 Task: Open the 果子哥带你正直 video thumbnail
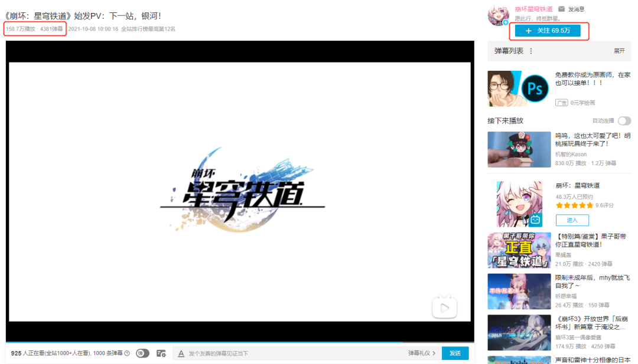[x=519, y=250]
